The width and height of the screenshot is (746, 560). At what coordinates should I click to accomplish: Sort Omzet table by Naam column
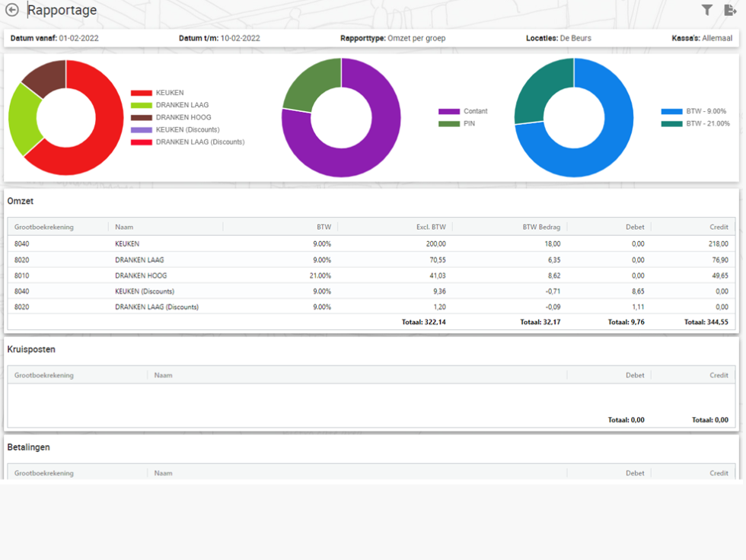(x=124, y=227)
